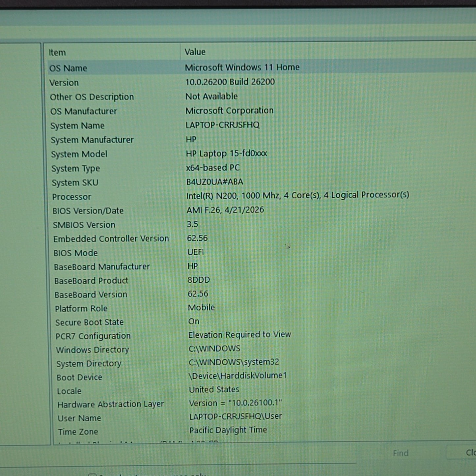Click the value "AMI F.26, 4/21/2026"

coord(225,210)
